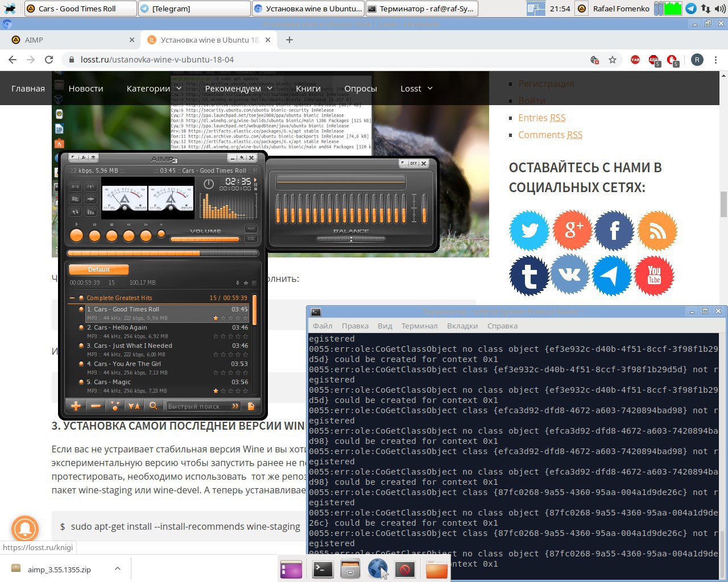Open Losst dropdown in site navigation

pos(416,88)
